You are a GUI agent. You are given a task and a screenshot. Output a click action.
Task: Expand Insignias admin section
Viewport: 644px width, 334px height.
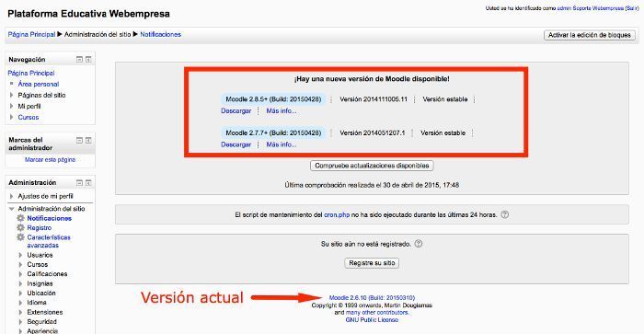pyautogui.click(x=20, y=283)
